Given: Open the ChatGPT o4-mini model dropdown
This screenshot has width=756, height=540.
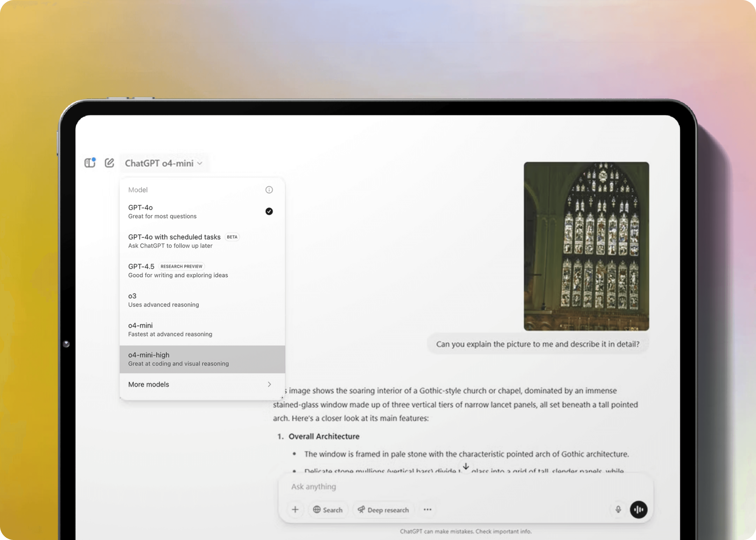Looking at the screenshot, I should click(x=164, y=163).
